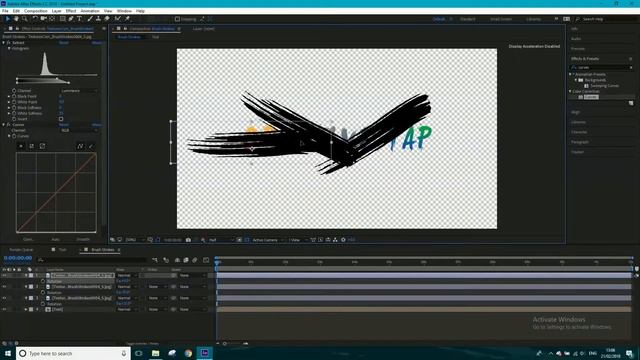Open Chrome from the taskbar
The image size is (640, 360).
[x=188, y=353]
